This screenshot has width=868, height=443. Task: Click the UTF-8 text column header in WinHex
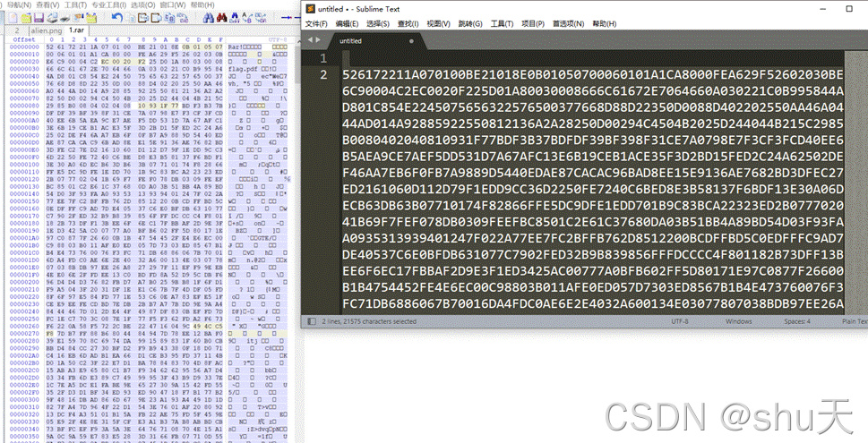click(x=278, y=39)
